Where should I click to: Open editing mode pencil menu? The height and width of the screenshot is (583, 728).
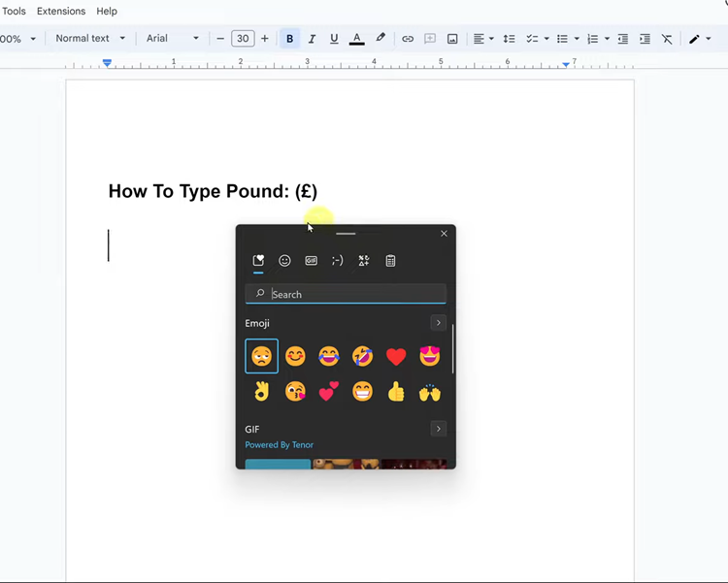point(694,39)
